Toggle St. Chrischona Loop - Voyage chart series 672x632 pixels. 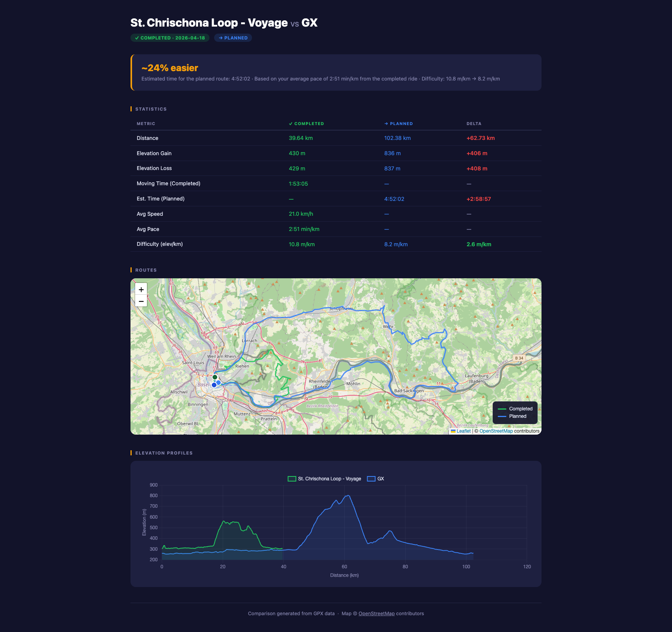point(324,479)
